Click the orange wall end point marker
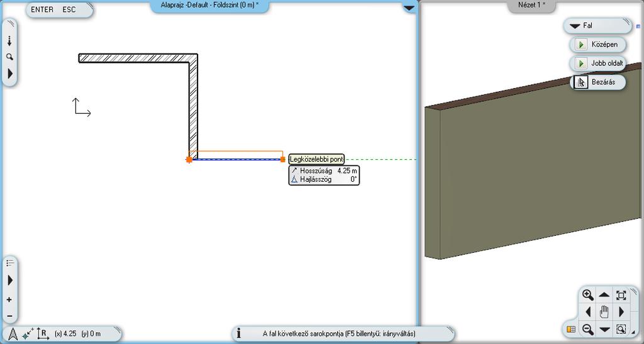 (282, 159)
